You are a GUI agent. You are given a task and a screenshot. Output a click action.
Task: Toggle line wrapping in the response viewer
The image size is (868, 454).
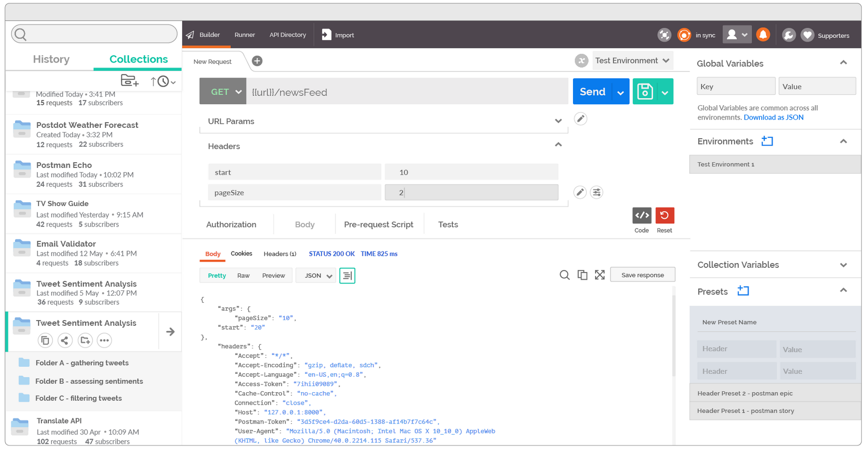click(x=347, y=275)
